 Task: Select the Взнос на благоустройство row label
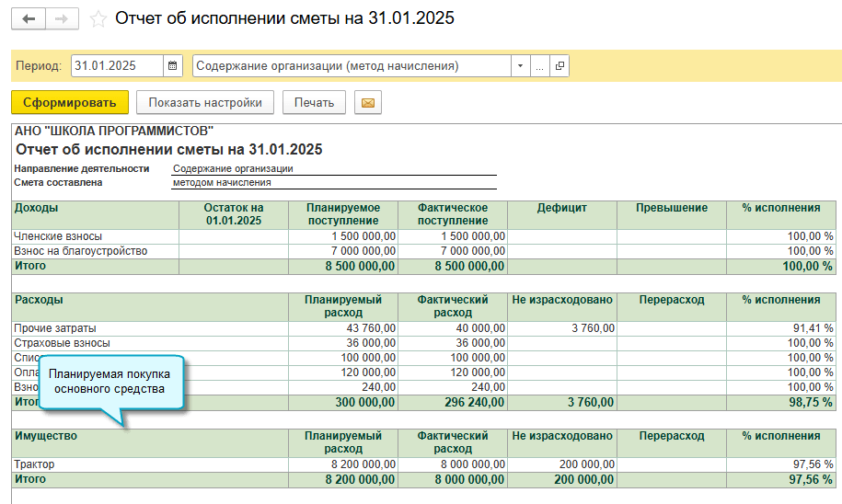point(81,251)
